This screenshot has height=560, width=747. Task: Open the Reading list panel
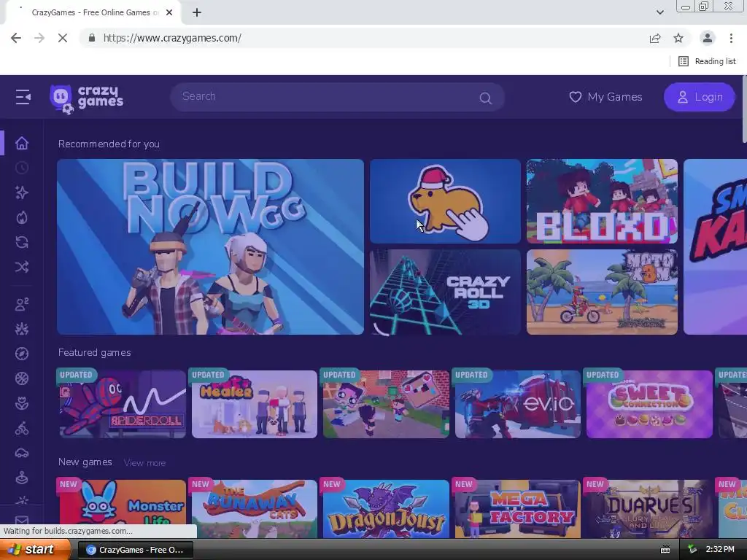[708, 61]
